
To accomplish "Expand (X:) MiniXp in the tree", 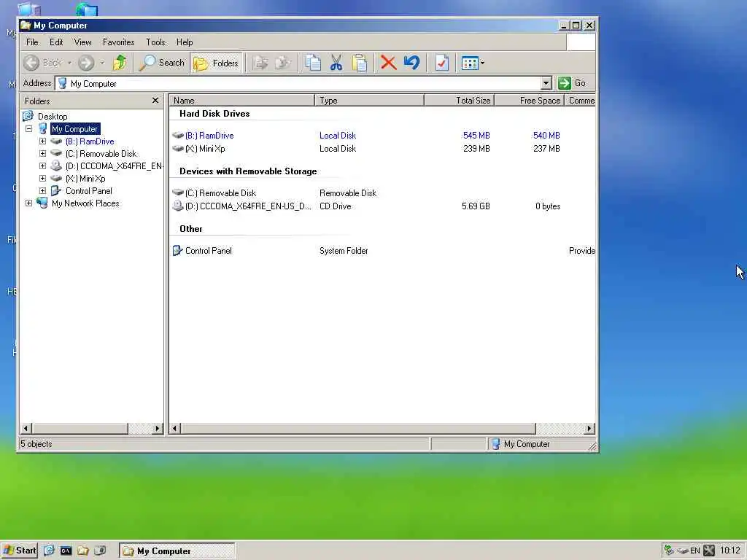I will pos(42,179).
